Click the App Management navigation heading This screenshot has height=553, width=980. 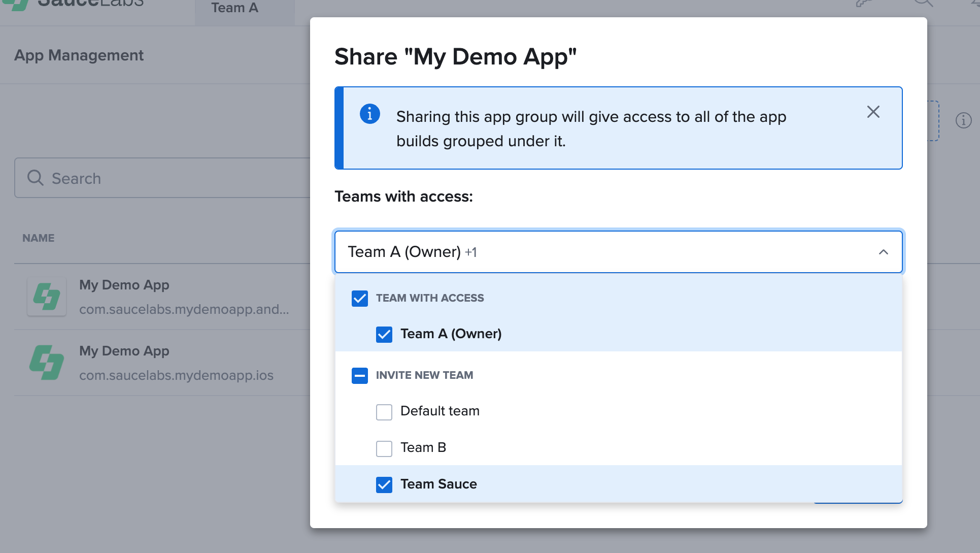79,55
